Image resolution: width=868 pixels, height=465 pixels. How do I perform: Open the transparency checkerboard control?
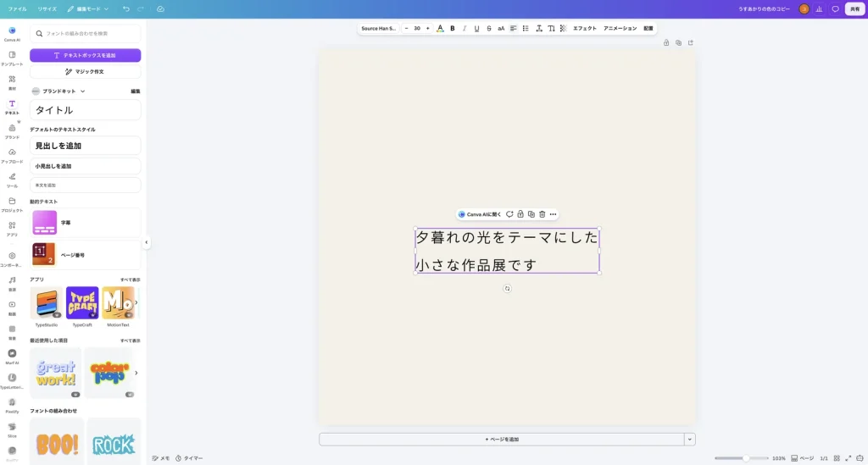tap(563, 28)
